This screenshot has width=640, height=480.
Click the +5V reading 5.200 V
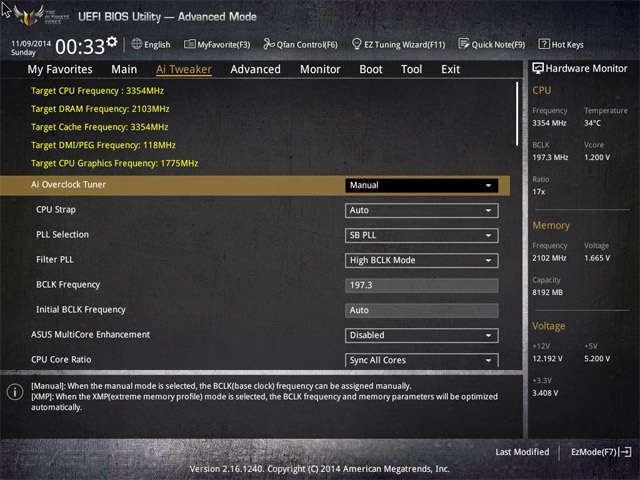click(x=597, y=359)
